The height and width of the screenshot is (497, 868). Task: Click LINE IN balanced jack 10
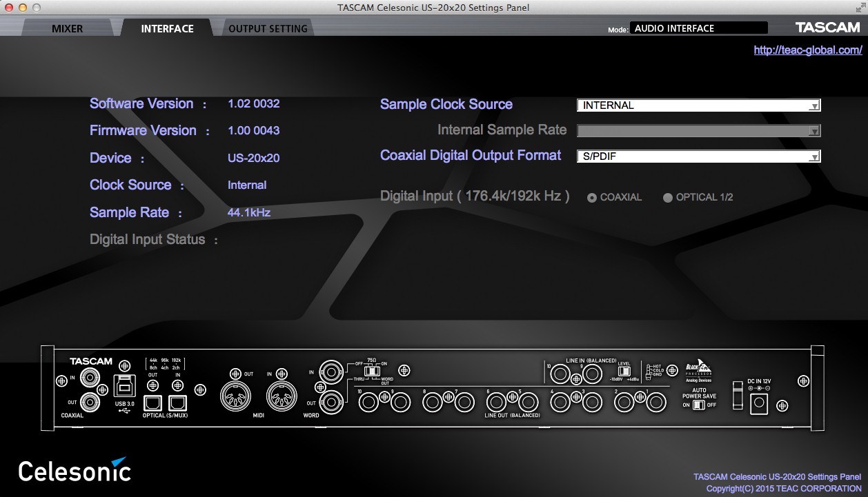[x=560, y=375]
